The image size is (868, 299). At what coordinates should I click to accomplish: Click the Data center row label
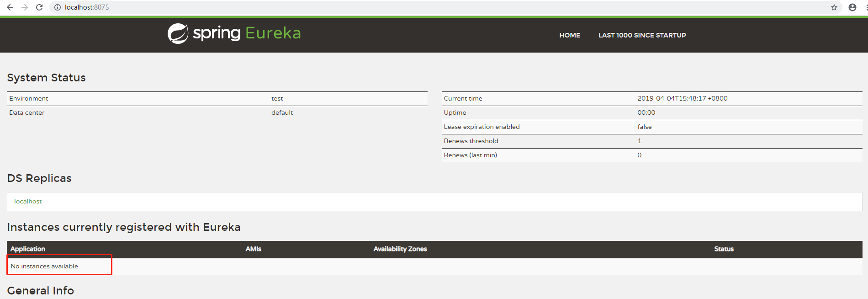coord(27,112)
